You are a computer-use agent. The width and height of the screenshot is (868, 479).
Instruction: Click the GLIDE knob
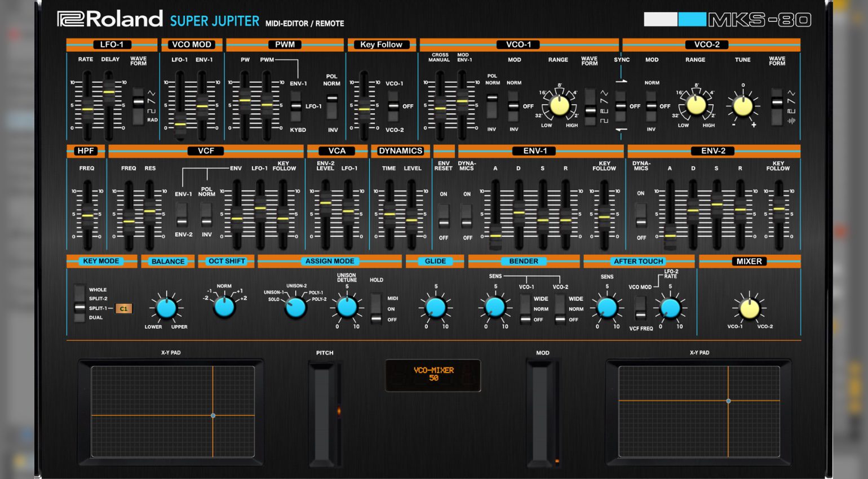click(x=435, y=307)
